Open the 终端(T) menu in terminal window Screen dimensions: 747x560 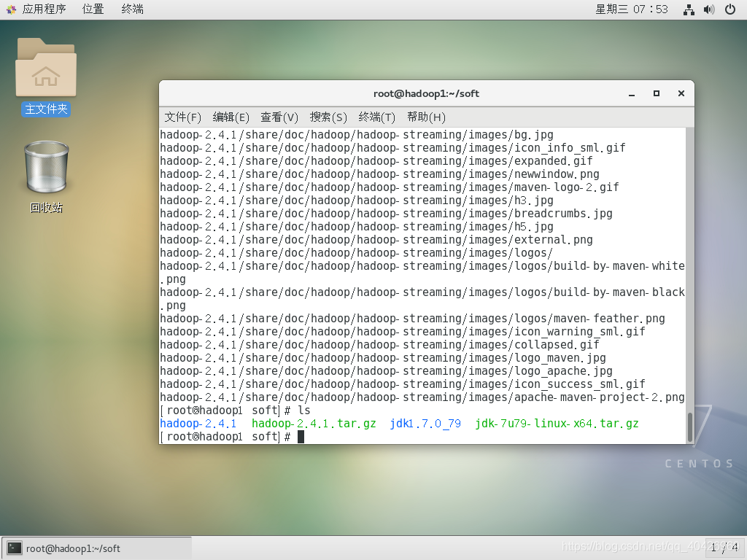click(377, 117)
